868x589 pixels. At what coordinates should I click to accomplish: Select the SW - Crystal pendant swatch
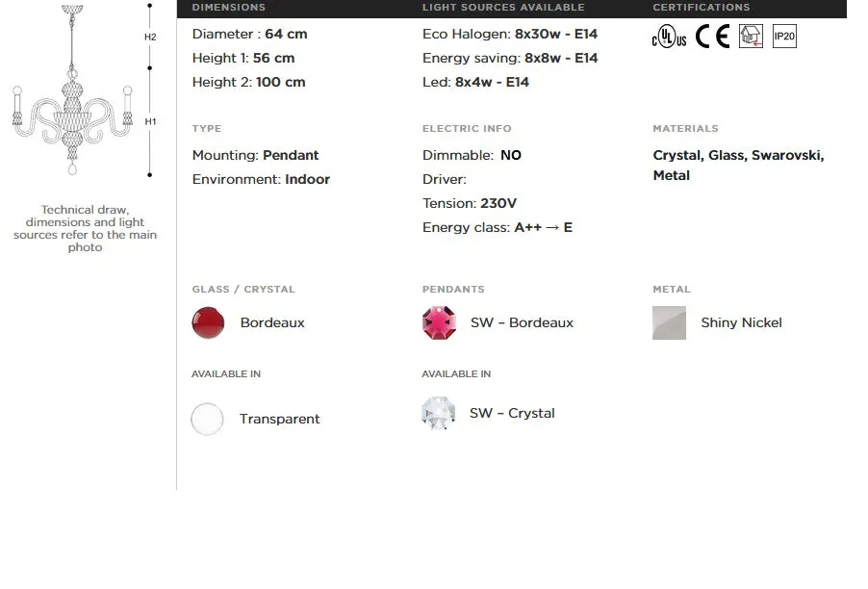click(x=439, y=414)
